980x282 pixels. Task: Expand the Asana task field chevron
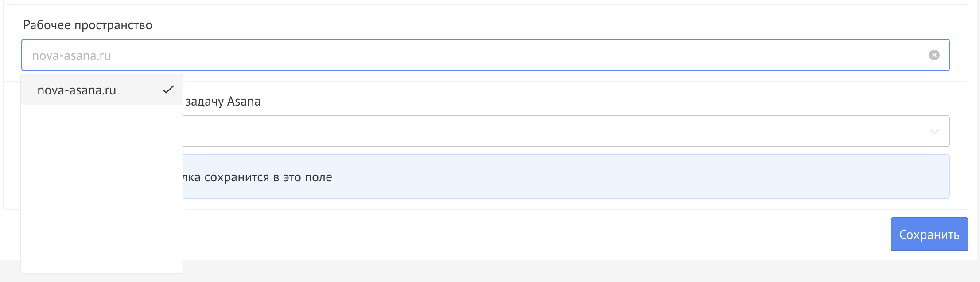[x=934, y=131]
